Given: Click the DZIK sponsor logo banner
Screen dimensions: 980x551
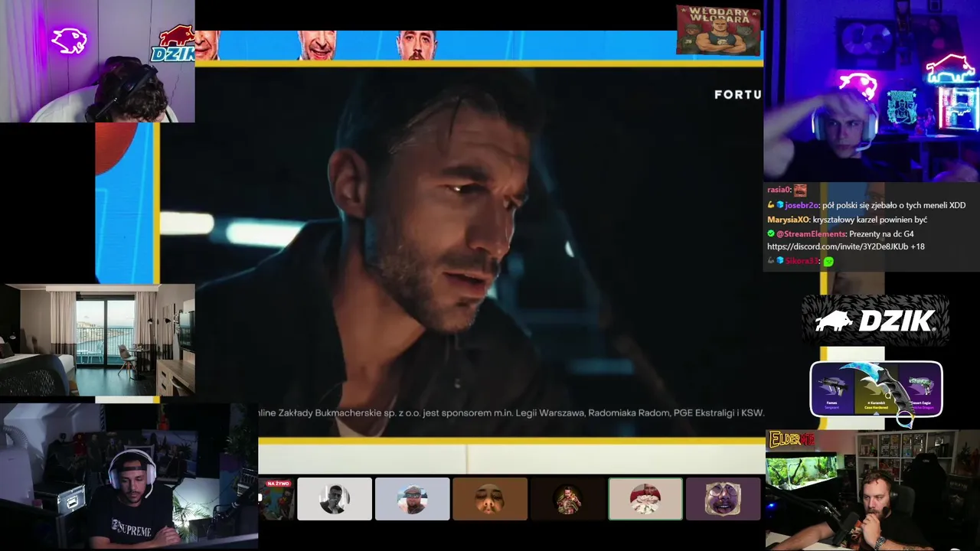Looking at the screenshot, I should coord(875,320).
